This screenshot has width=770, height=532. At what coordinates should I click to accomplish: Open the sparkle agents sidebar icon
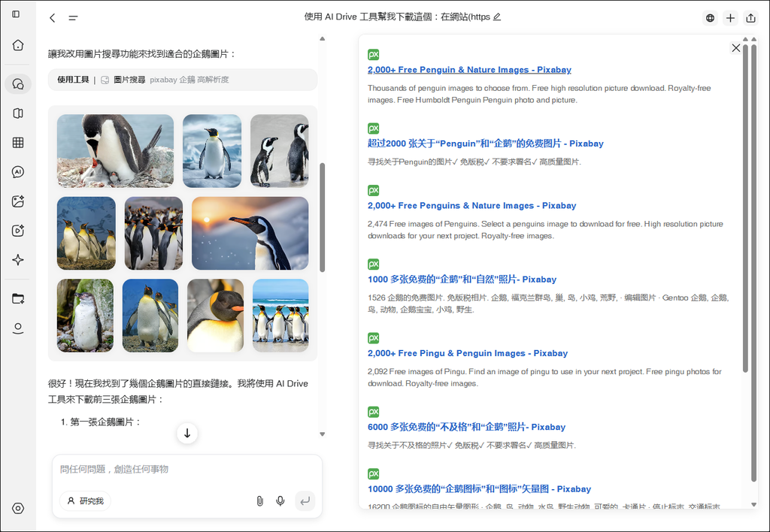18,260
